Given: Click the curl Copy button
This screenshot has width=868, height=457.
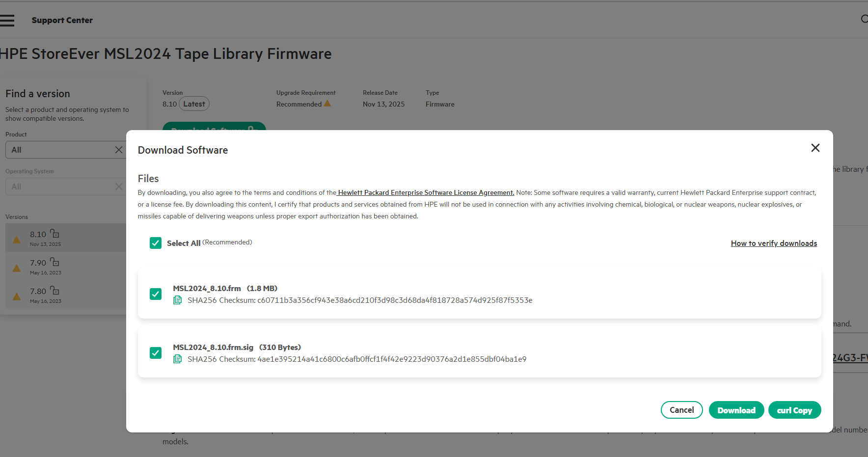Looking at the screenshot, I should click(794, 410).
